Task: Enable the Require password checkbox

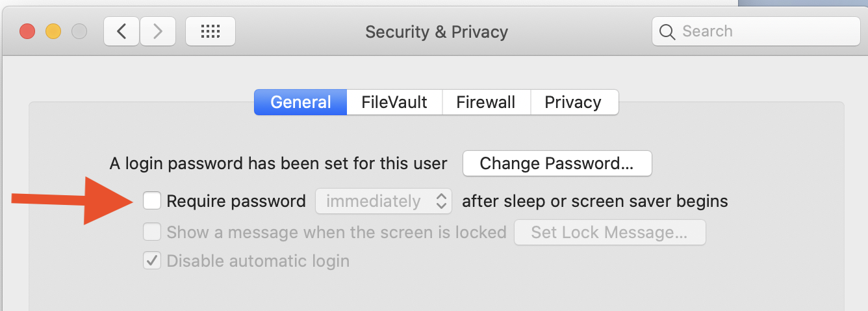Action: (152, 201)
